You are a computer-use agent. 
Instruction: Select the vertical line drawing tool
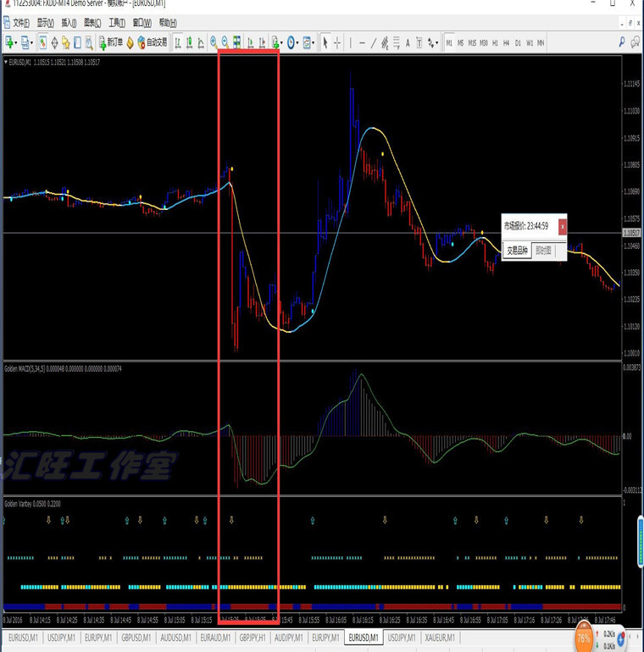click(351, 42)
